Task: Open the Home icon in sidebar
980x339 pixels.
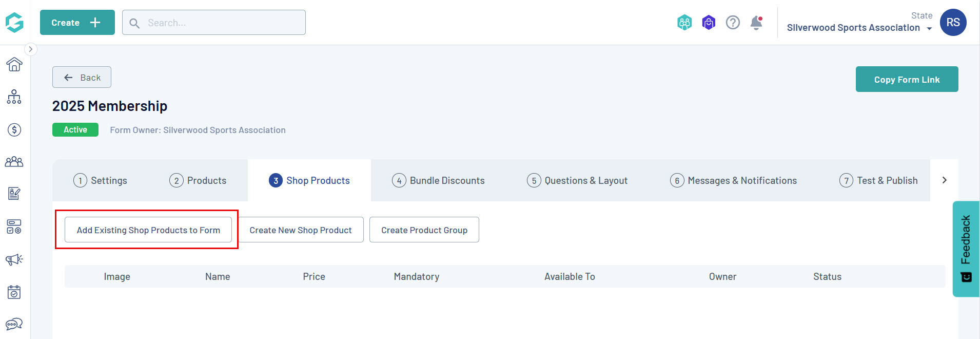Action: (14, 64)
